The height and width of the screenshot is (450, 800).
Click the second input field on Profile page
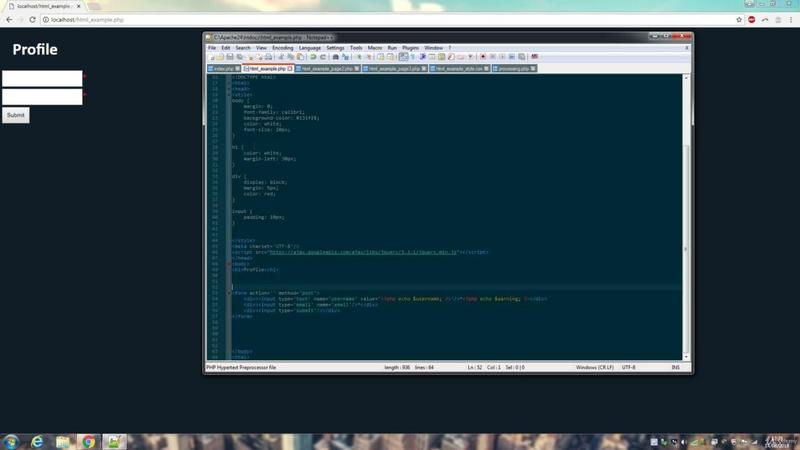coord(42,97)
